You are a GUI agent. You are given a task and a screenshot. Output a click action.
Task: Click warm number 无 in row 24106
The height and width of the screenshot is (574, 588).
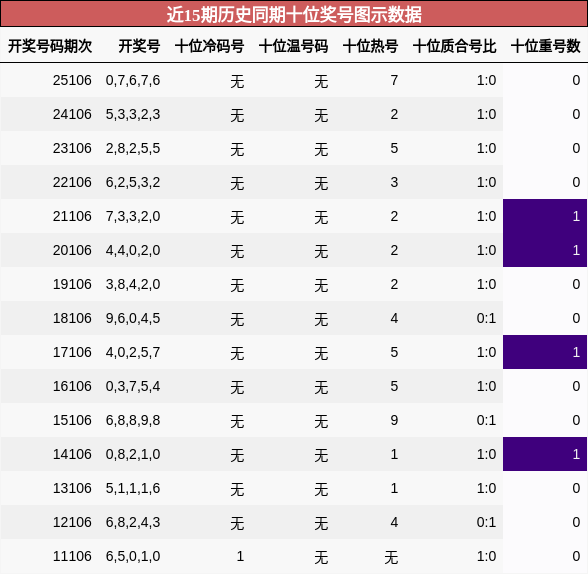pyautogui.click(x=321, y=115)
